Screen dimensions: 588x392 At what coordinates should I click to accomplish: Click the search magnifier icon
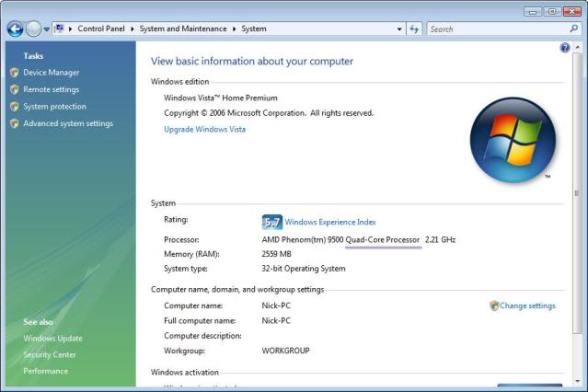pos(574,29)
